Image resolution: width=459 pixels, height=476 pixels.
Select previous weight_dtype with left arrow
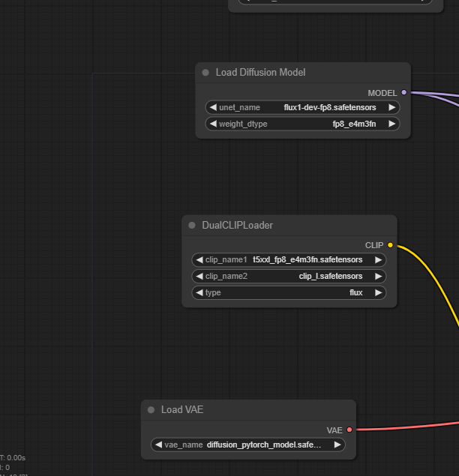213,124
